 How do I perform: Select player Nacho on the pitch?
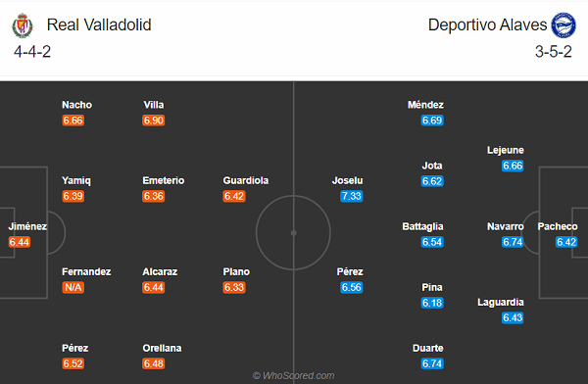pyautogui.click(x=76, y=105)
